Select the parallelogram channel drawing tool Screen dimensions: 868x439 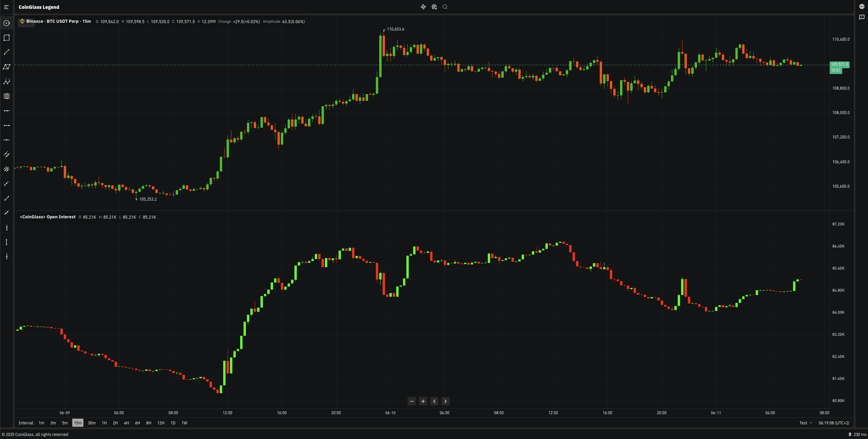coord(6,67)
